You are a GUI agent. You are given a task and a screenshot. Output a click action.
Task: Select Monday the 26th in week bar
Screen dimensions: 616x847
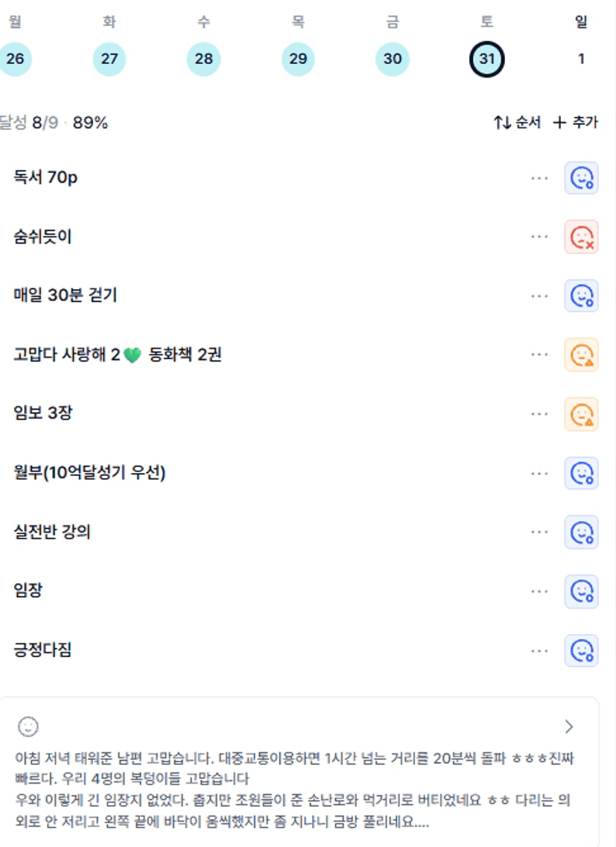coord(15,59)
